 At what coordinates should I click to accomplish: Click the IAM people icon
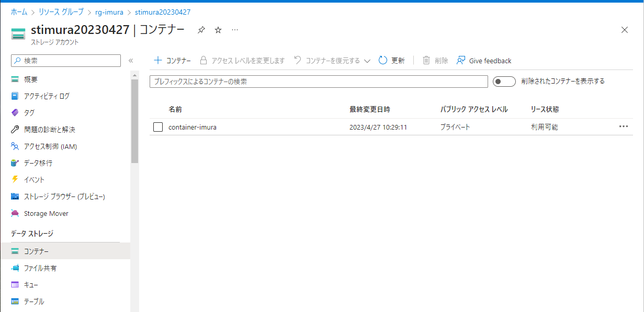pyautogui.click(x=15, y=146)
